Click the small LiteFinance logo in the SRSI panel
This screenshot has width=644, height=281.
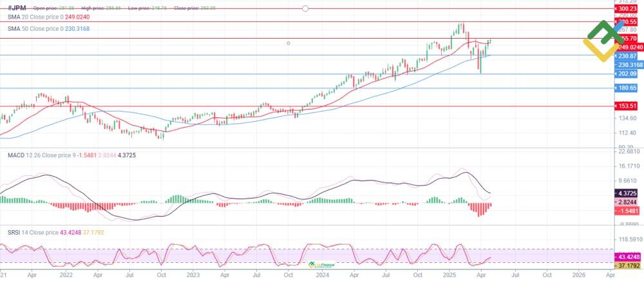[x=323, y=265]
